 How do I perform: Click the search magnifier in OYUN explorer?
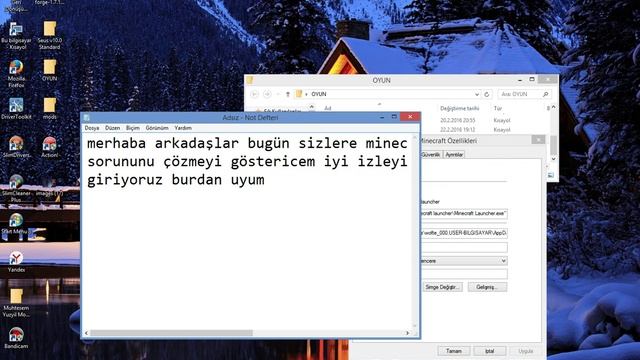(x=545, y=94)
